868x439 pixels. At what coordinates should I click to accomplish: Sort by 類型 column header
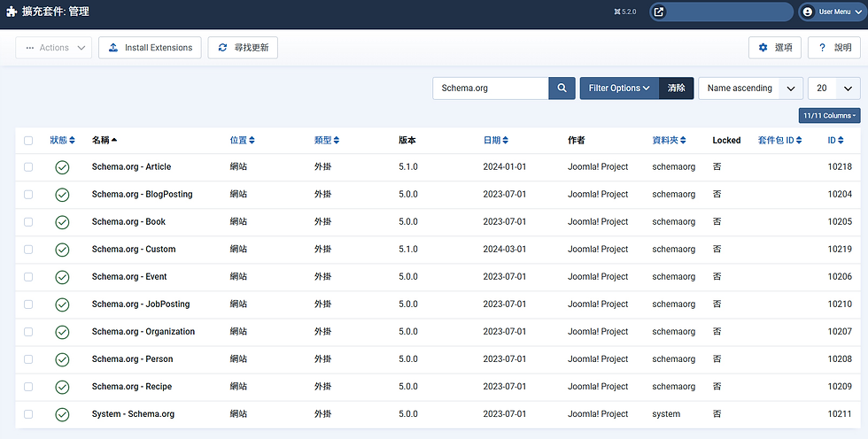coord(327,141)
